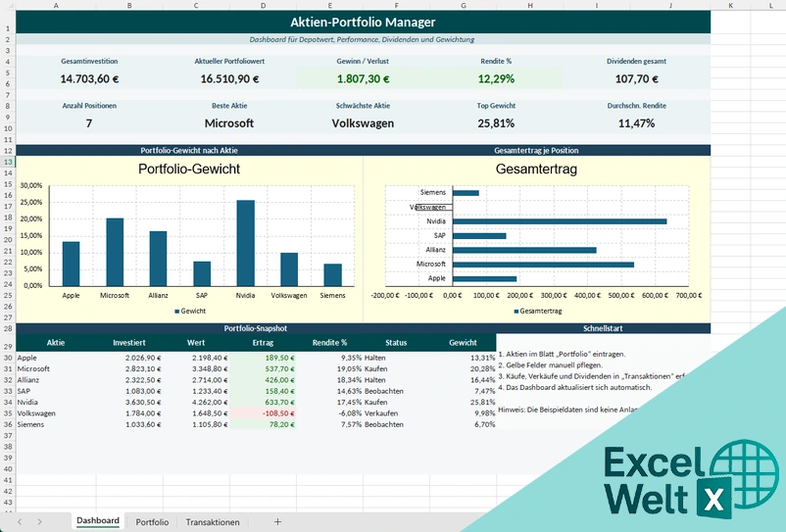Screen dimensions: 786x532
Task: Click the Wert column header
Action: pyautogui.click(x=196, y=343)
